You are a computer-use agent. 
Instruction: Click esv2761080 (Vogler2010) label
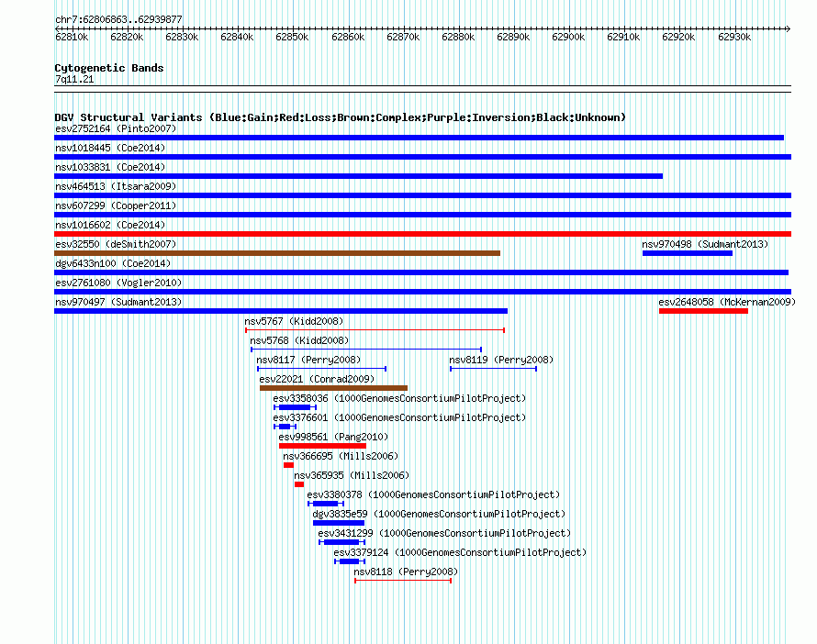click(x=118, y=283)
